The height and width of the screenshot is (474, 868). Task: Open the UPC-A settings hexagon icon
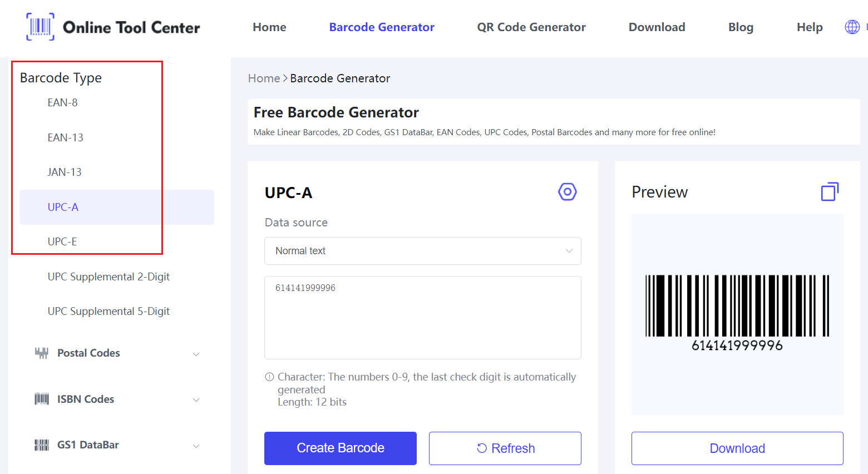pos(567,192)
